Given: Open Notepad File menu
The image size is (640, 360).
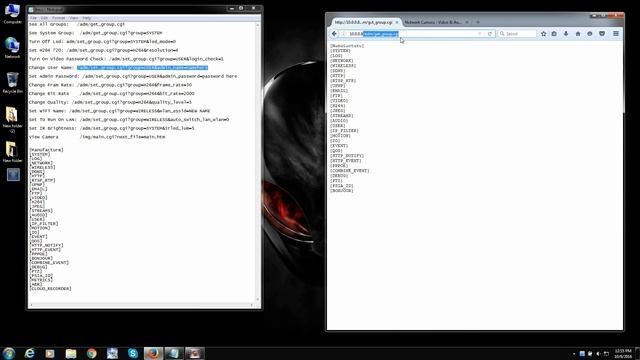Looking at the screenshot, I should click(33, 18).
